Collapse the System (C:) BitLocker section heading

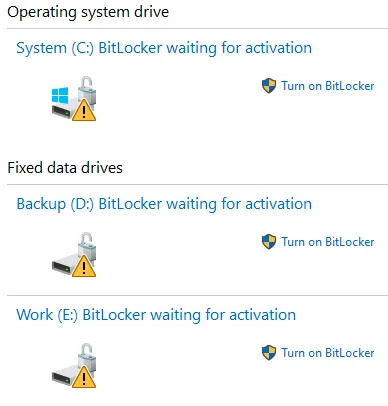[x=164, y=48]
